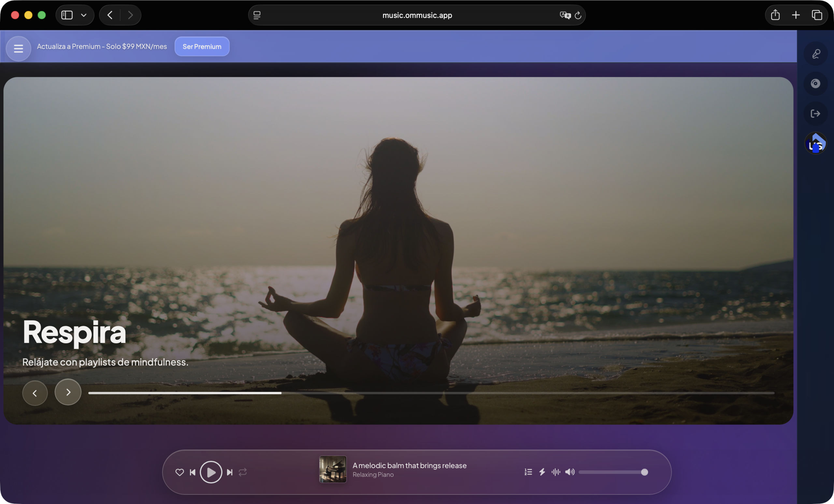
Task: Go forward in Safari history
Action: point(131,15)
